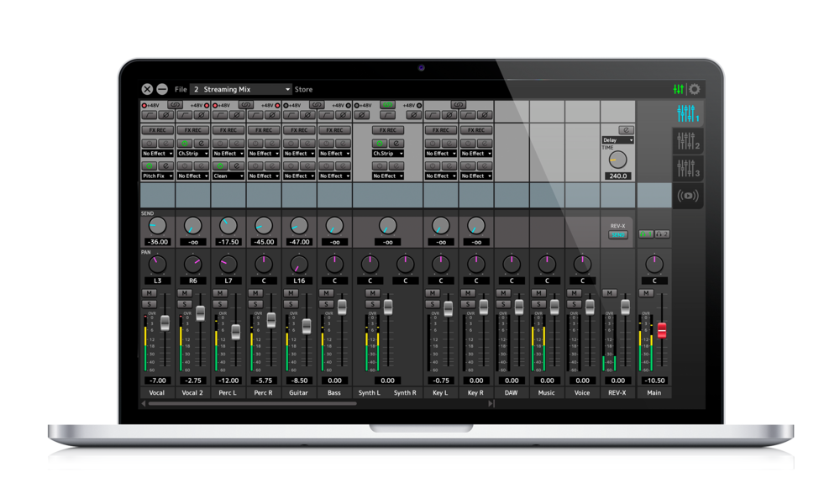
Task: Click the red Main output fader
Action: coord(661,331)
